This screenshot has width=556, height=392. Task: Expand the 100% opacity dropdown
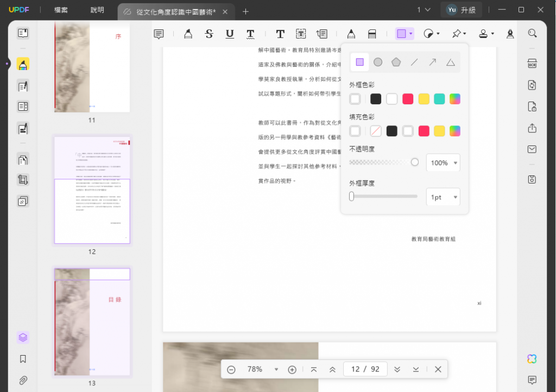pyautogui.click(x=443, y=163)
